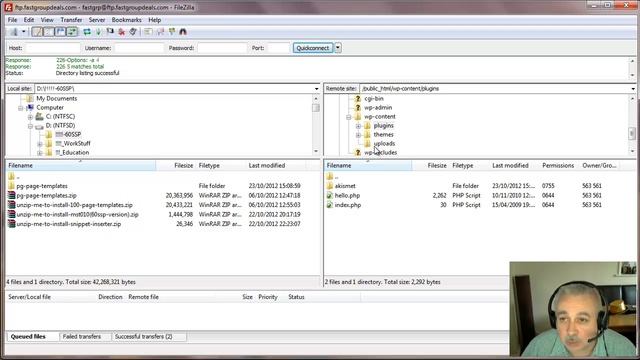Click the Port input field
The width and height of the screenshot is (640, 360).
278,48
